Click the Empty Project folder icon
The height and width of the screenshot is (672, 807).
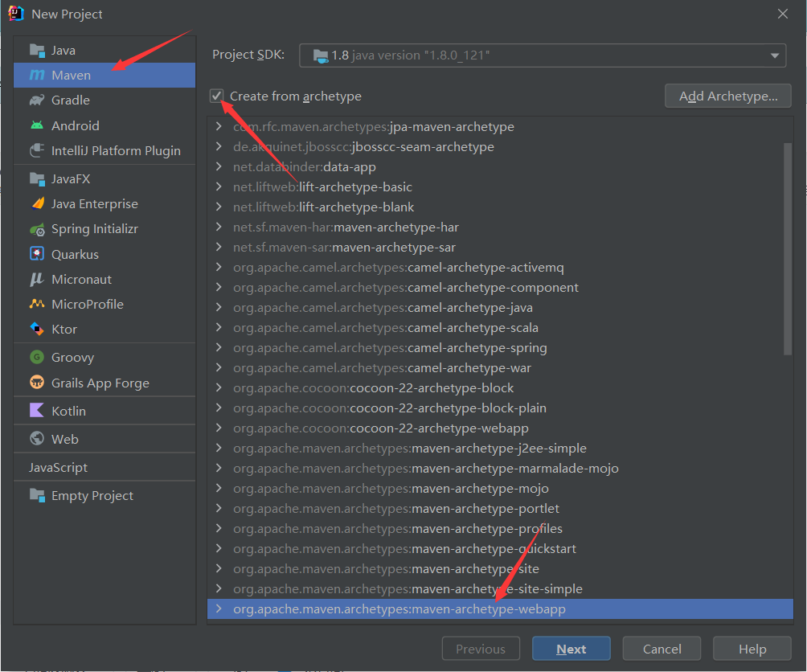click(x=37, y=495)
